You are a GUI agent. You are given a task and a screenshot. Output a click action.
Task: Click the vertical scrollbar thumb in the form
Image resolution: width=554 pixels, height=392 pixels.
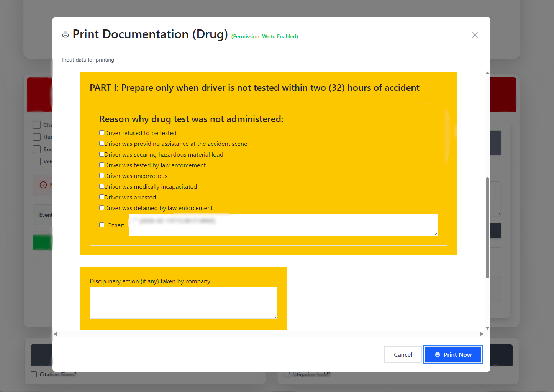tap(487, 227)
